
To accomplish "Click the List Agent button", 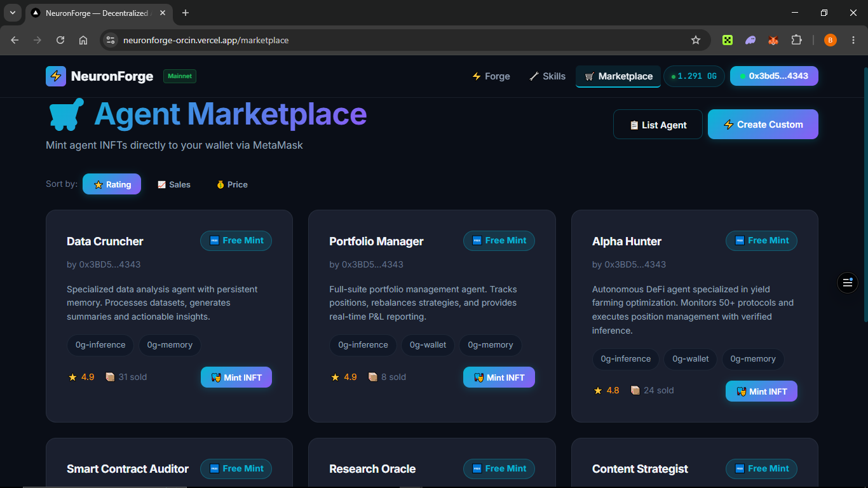I will (x=658, y=125).
